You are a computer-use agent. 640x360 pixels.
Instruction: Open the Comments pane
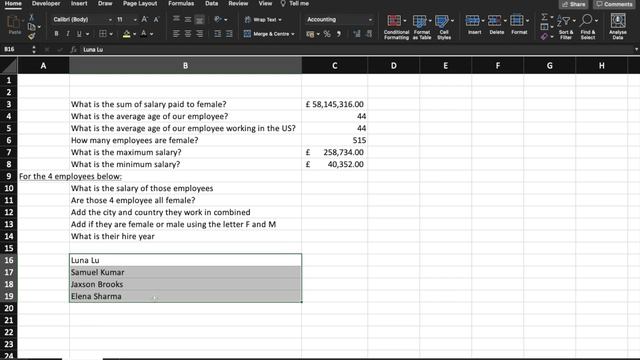pyautogui.click(x=613, y=4)
